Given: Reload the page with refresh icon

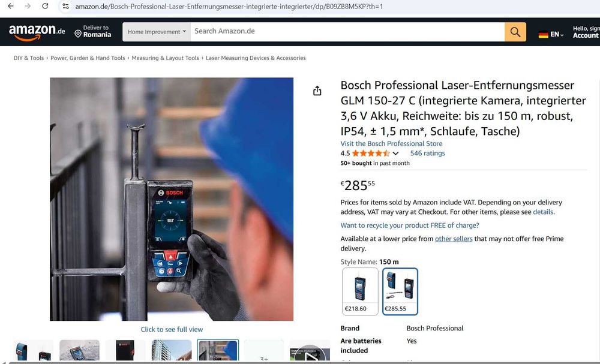Looking at the screenshot, I should tap(45, 6).
